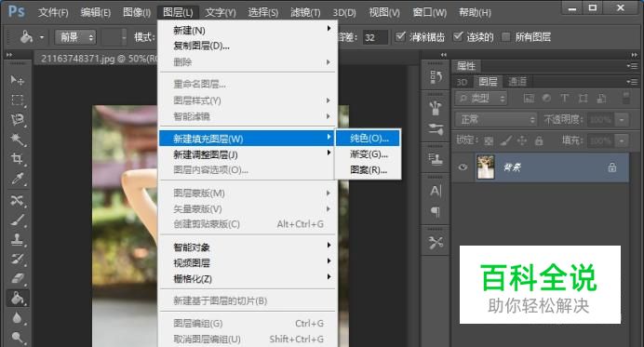The width and height of the screenshot is (644, 347).
Task: Open the Paragraph panel icon
Action: (436, 212)
